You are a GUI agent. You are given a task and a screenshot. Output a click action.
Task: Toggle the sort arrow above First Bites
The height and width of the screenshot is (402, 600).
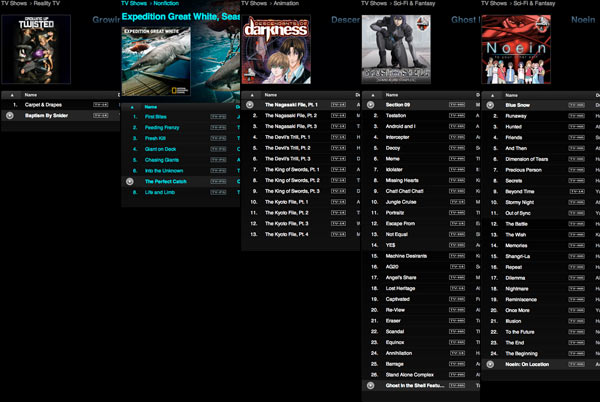coord(129,106)
